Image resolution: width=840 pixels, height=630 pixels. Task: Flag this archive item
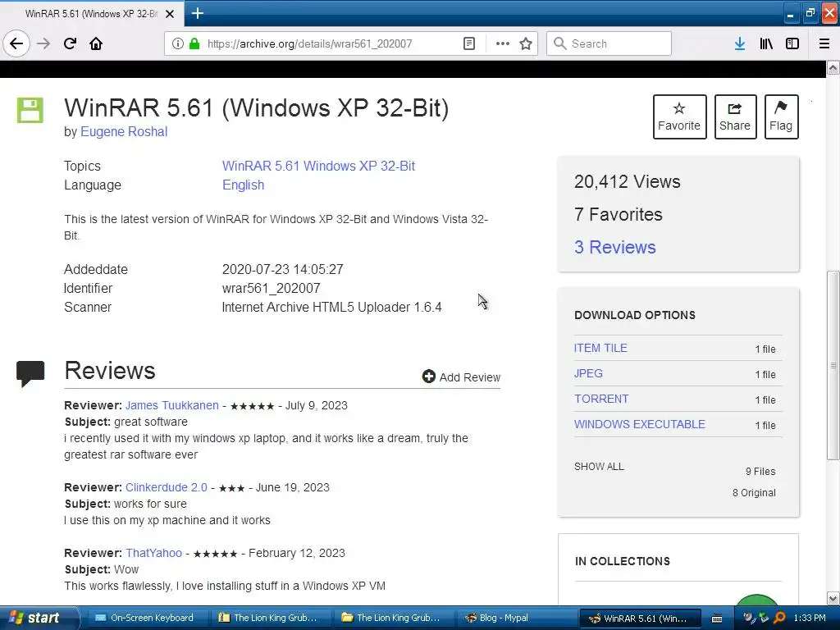tap(781, 116)
